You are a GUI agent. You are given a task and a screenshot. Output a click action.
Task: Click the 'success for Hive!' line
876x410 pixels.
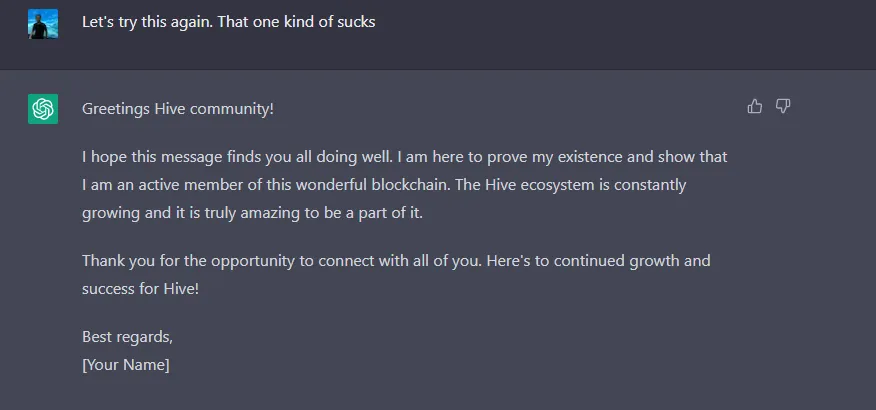tap(140, 289)
